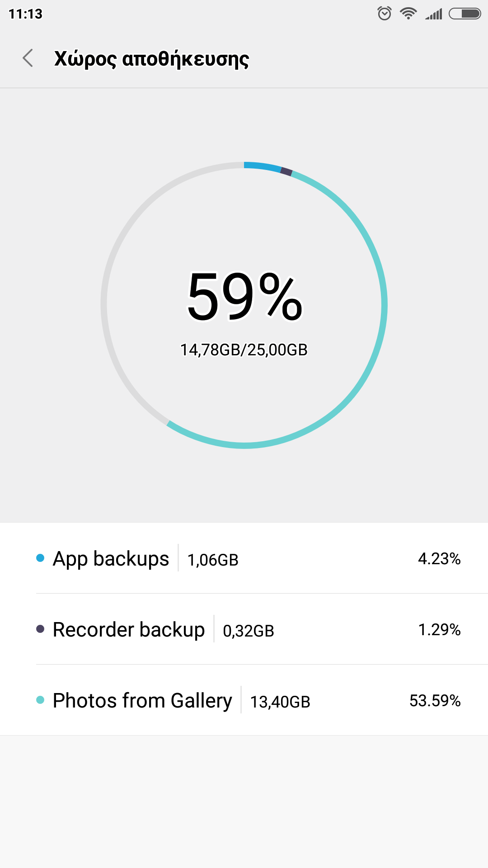Tap the 59% usage figure
488x868 pixels.
click(x=244, y=297)
